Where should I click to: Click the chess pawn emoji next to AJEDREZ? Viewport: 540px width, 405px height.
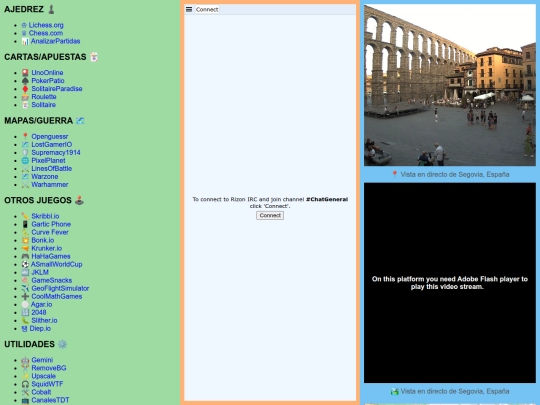click(x=51, y=9)
